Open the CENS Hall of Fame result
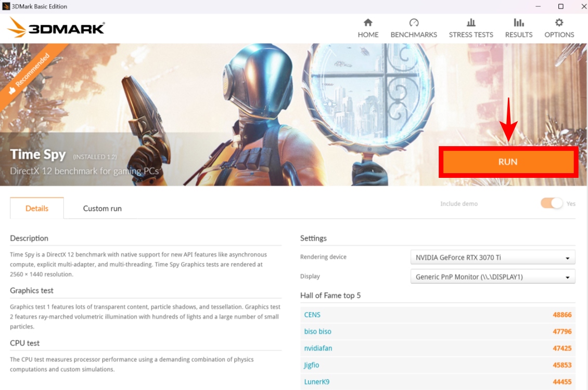588x390 pixels. [312, 315]
